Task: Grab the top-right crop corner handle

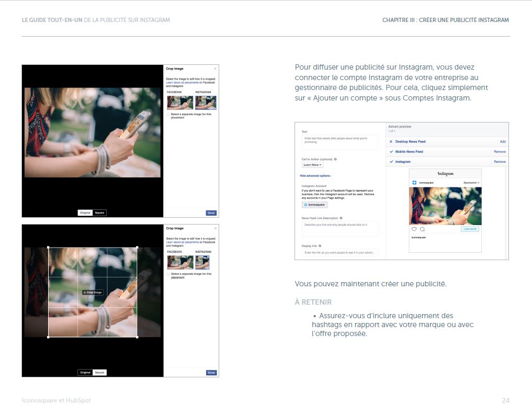Action: [137, 248]
